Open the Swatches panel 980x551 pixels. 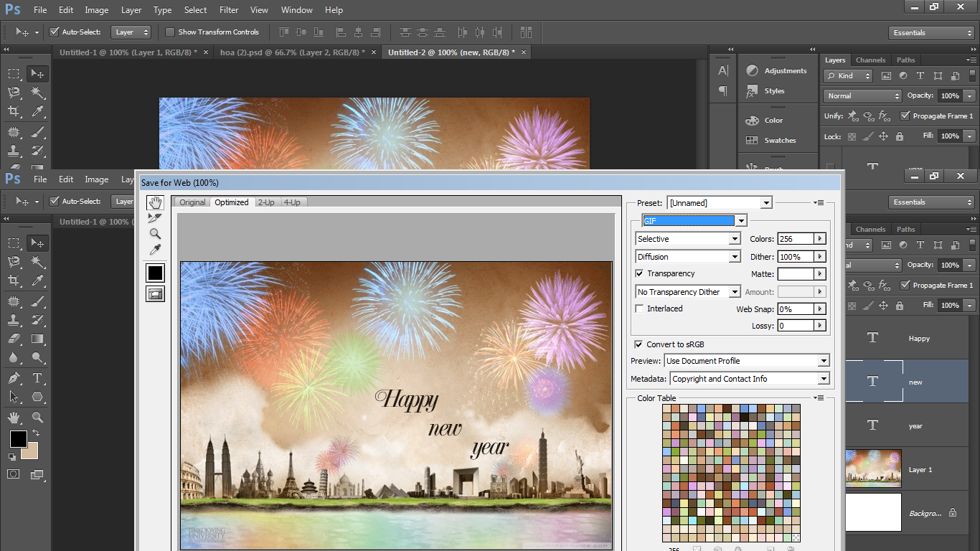click(x=772, y=141)
